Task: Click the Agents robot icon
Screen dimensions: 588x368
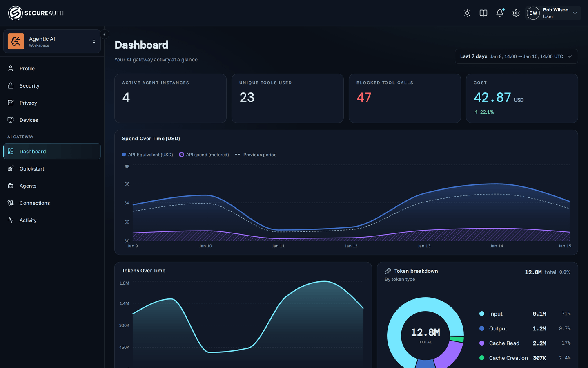Action: click(11, 186)
